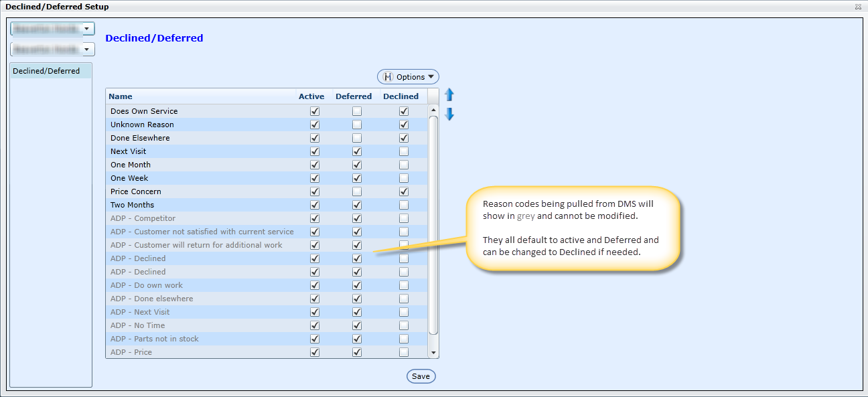Check Declined for ADP - Competitor
This screenshot has height=397, width=868.
(x=404, y=218)
